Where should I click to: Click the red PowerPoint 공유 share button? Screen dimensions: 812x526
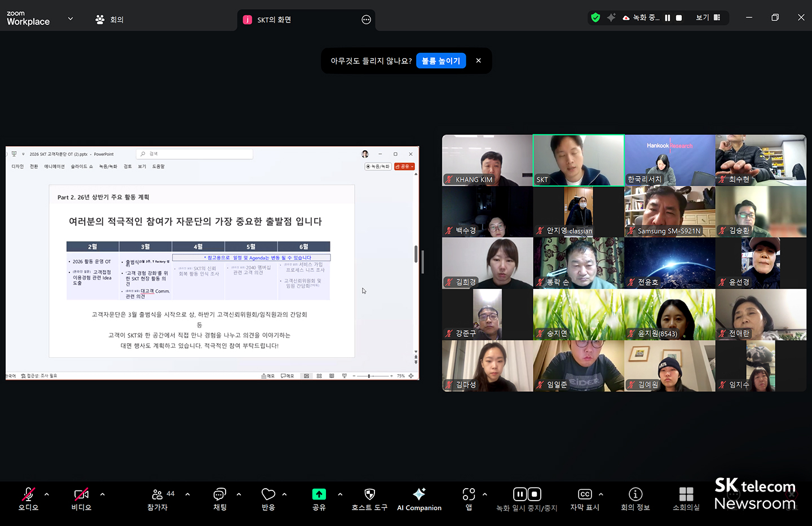[x=404, y=166]
